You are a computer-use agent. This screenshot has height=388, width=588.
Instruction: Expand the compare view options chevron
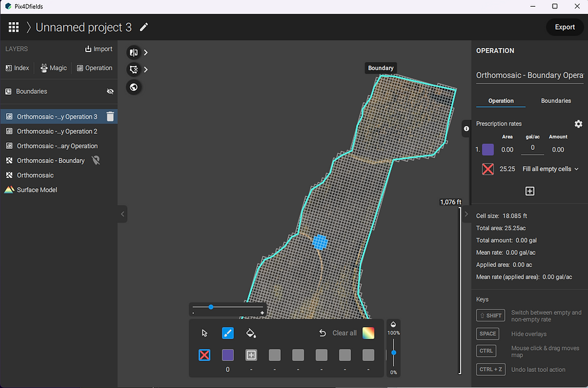(146, 53)
